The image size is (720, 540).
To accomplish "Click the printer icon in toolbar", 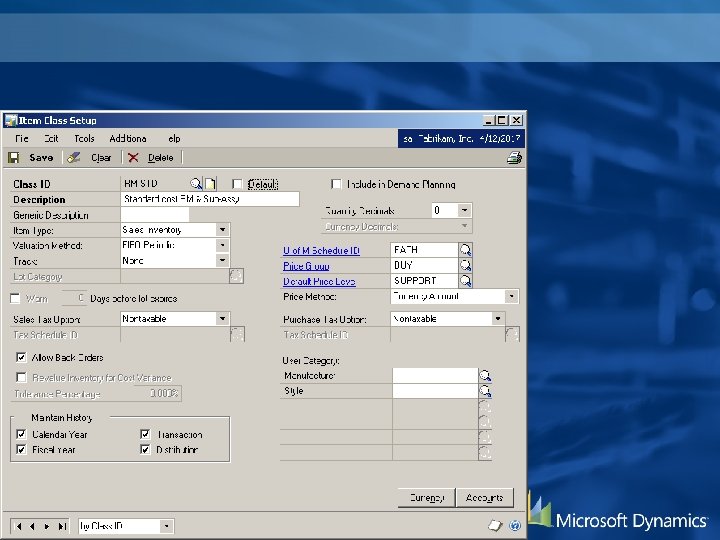I will point(514,158).
